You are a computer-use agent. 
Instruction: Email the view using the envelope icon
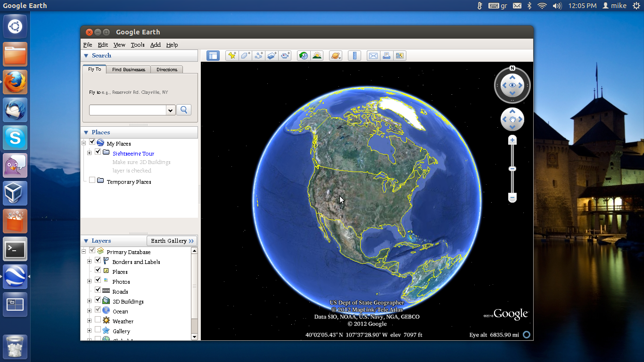(373, 56)
